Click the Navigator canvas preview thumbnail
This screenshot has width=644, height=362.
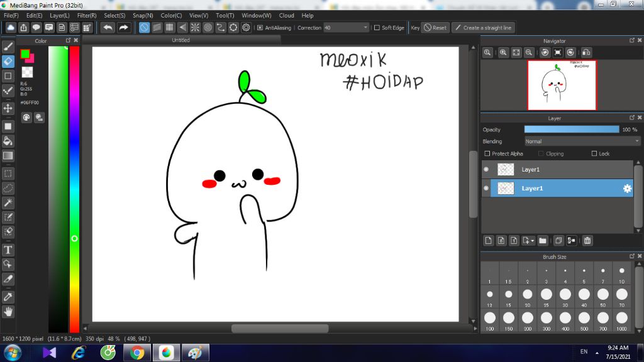point(562,85)
